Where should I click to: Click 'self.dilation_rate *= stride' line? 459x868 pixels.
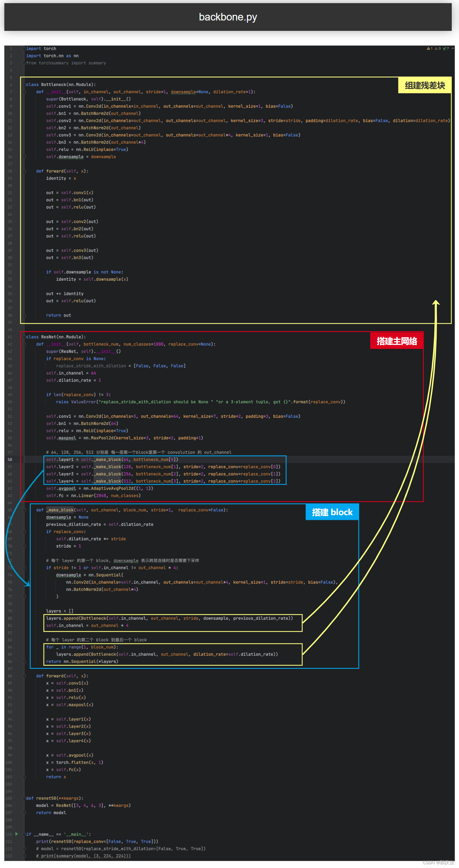pyautogui.click(x=91, y=539)
